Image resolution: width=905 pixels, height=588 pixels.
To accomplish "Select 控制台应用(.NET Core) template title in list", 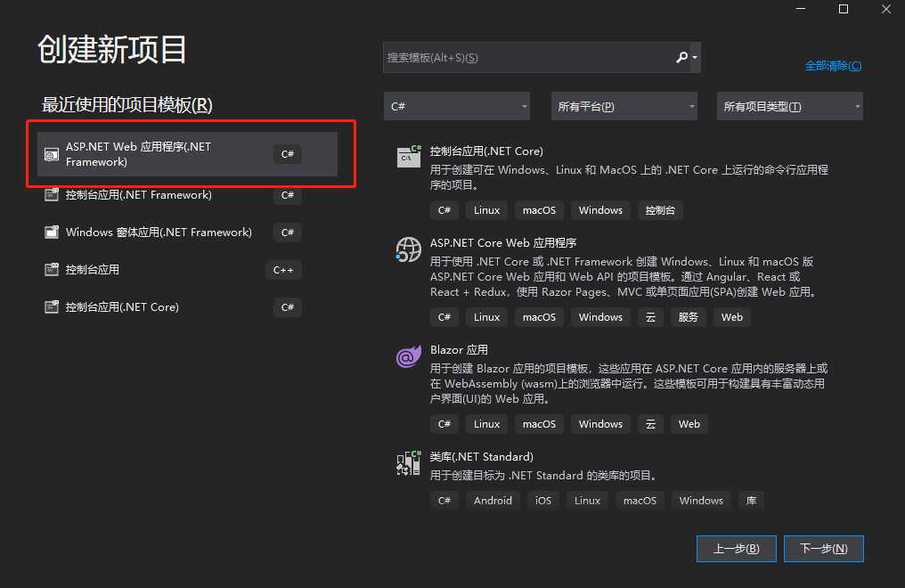I will 486,151.
